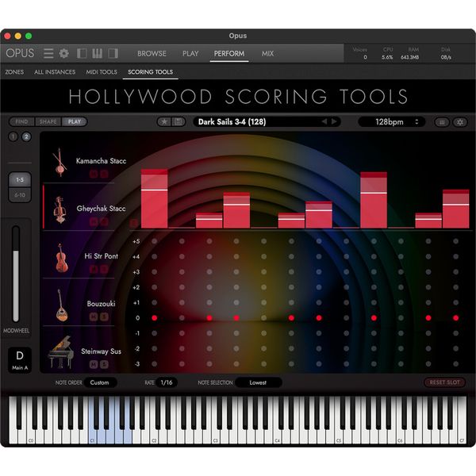Open the Note Order Custom dropdown
This screenshot has width=476, height=476.
click(100, 382)
